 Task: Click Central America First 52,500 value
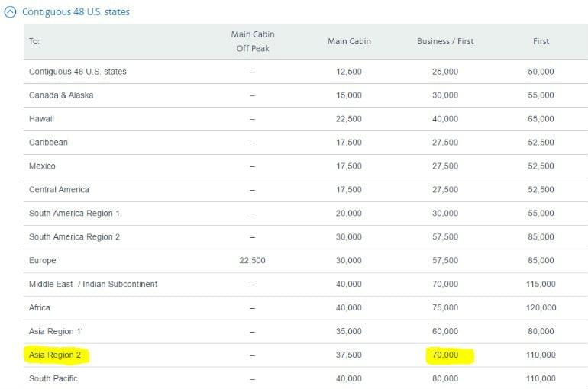[541, 189]
